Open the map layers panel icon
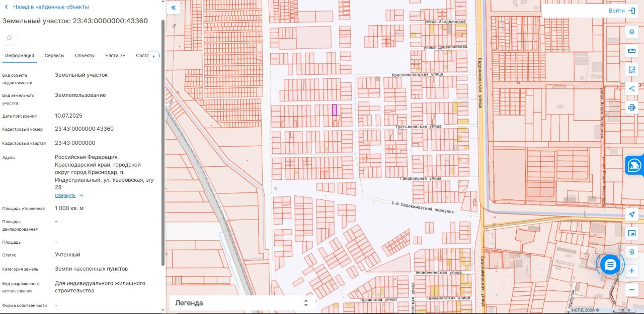 coord(632,32)
